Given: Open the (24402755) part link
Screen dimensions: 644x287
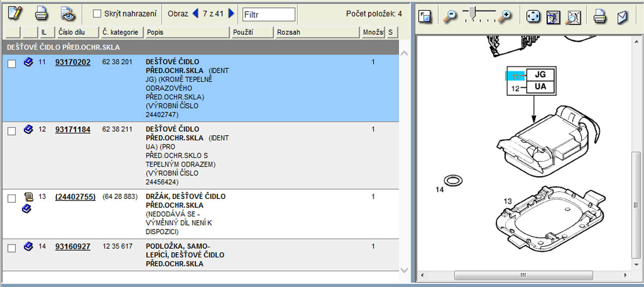Looking at the screenshot, I should 75,197.
